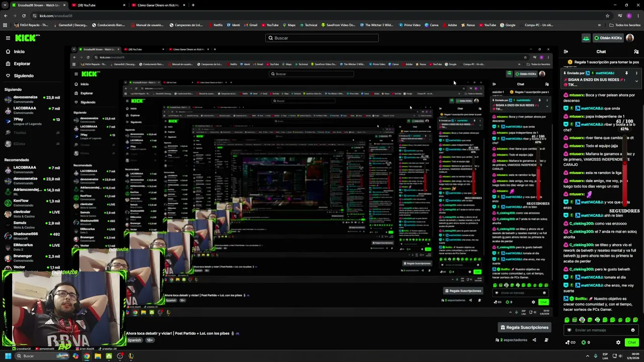Open the Netflix bookmark

tap(215, 25)
